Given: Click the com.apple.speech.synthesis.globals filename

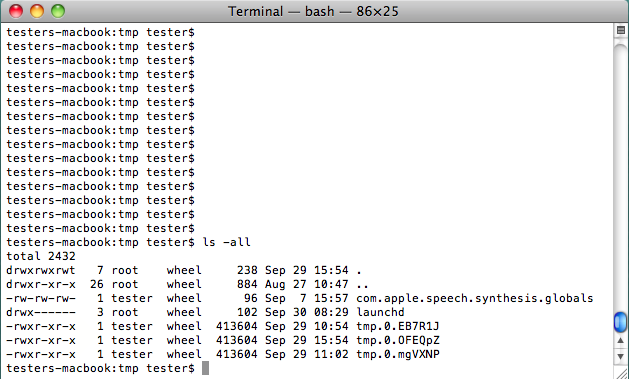Looking at the screenshot, I should 475,298.
